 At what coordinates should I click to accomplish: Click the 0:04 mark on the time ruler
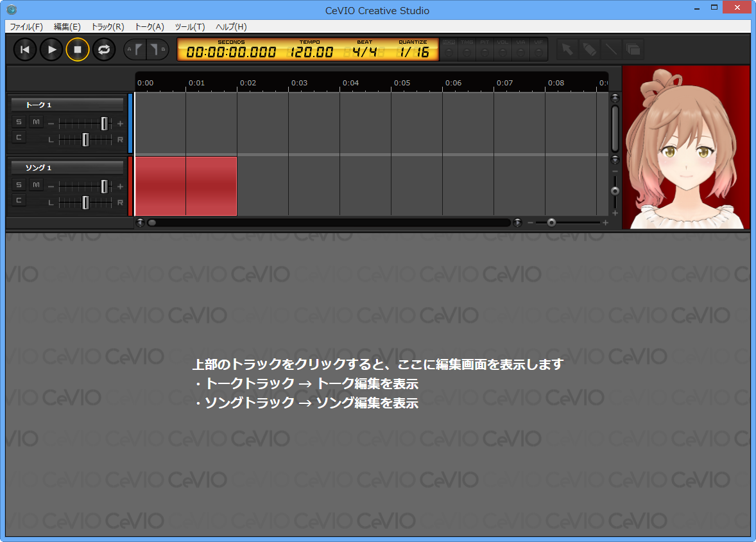coord(350,83)
